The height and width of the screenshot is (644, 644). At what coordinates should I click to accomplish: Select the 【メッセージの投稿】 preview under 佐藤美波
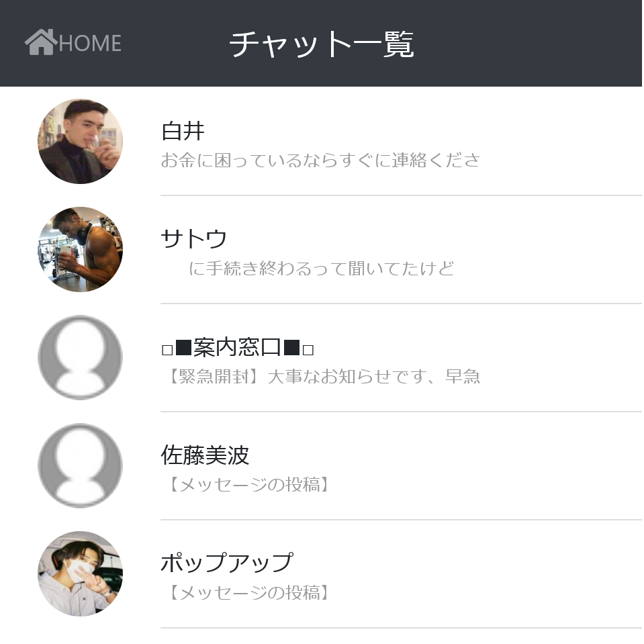246,484
